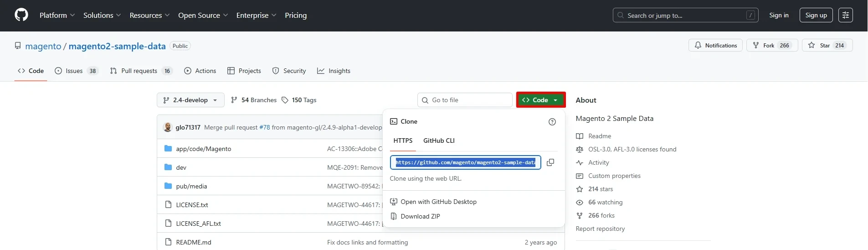
Task: Select the HTTPS clone tab
Action: click(x=403, y=141)
